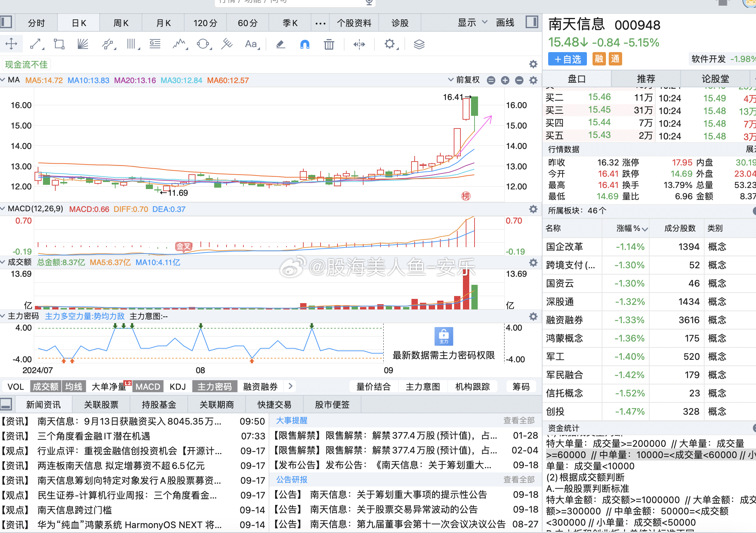756x533 pixels.
Task: Toggle the MACD indicator button
Action: coord(148,387)
